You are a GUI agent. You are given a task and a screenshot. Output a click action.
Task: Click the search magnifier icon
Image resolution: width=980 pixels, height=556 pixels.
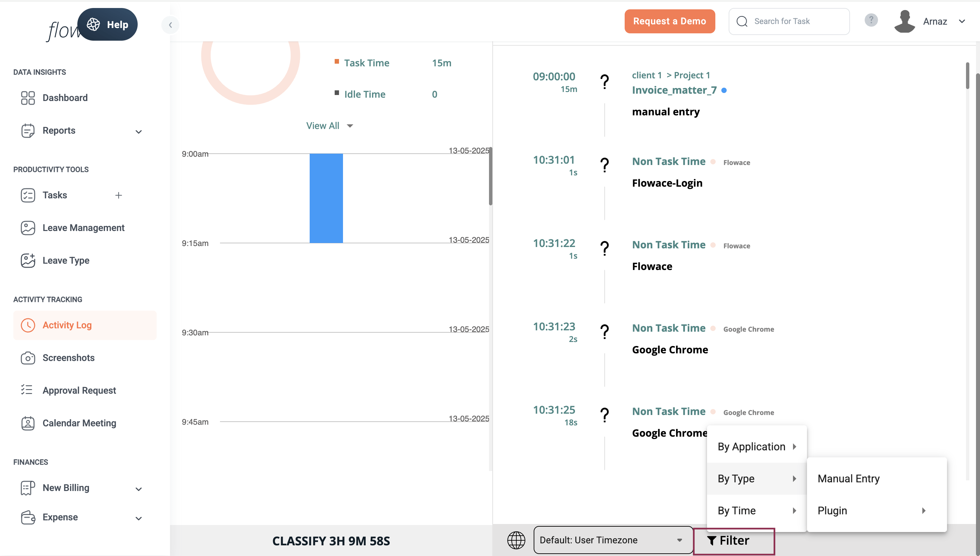click(x=742, y=21)
